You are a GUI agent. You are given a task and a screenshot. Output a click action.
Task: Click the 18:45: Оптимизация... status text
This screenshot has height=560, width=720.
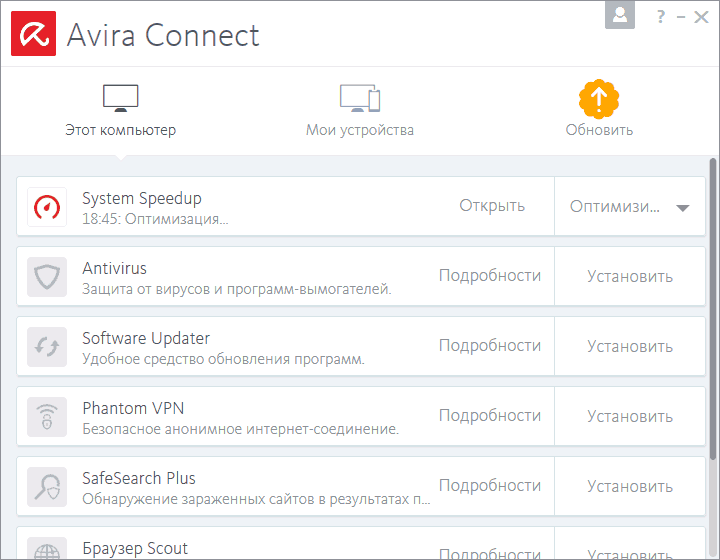click(155, 219)
